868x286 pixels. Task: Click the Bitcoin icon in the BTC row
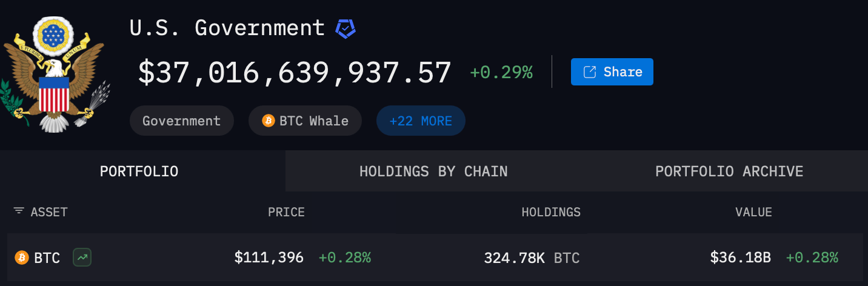coord(22,258)
